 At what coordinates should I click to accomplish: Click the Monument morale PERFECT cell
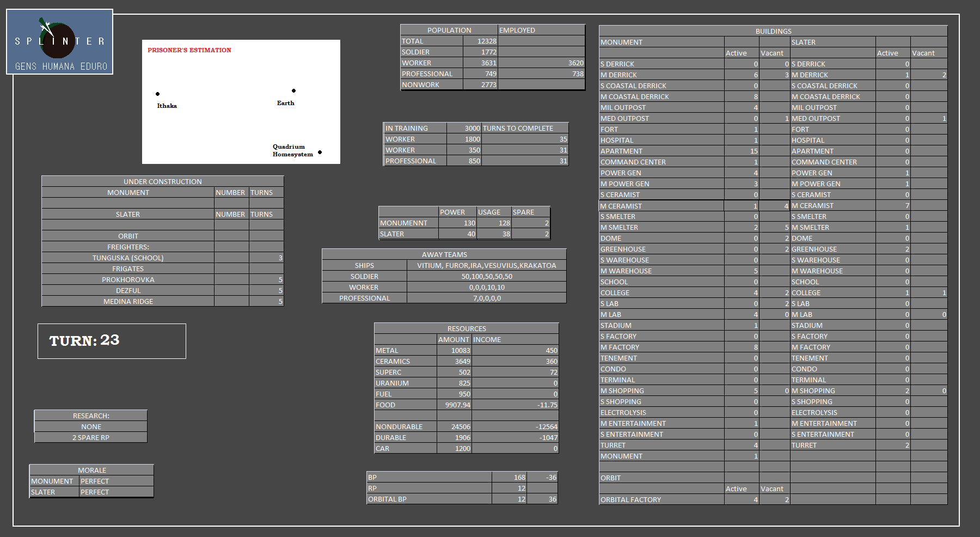[116, 481]
